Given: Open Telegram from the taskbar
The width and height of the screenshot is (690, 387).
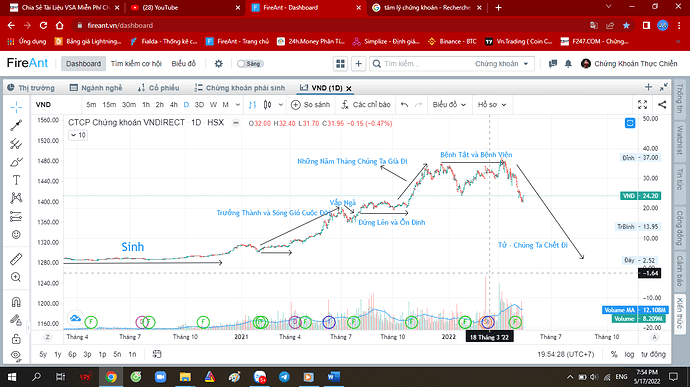Looking at the screenshot, I should [284, 377].
